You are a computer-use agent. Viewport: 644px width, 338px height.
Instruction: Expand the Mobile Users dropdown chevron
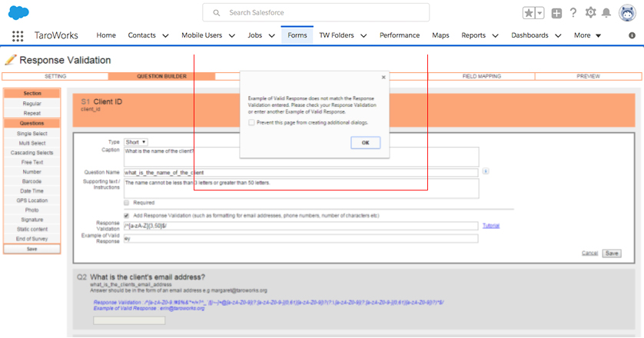232,36
